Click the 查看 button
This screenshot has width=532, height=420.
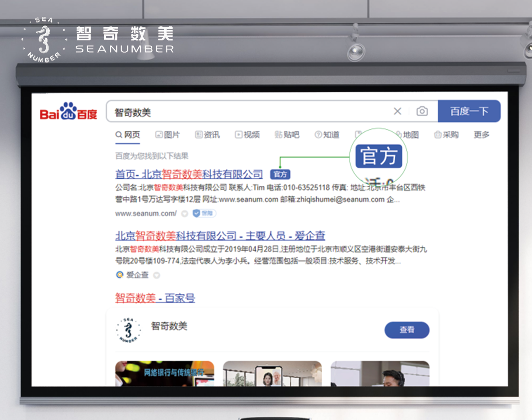407,330
